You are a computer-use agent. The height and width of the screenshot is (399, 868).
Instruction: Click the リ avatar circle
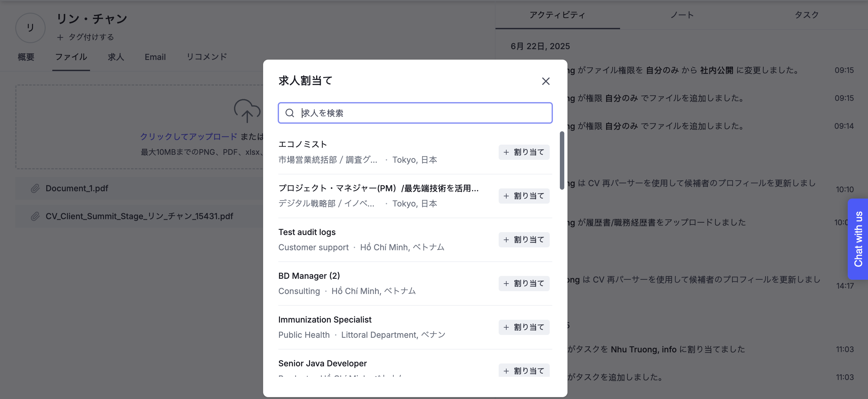30,28
